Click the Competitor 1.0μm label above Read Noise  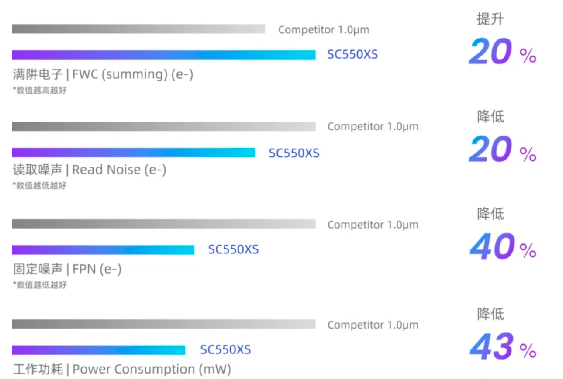pos(373,126)
